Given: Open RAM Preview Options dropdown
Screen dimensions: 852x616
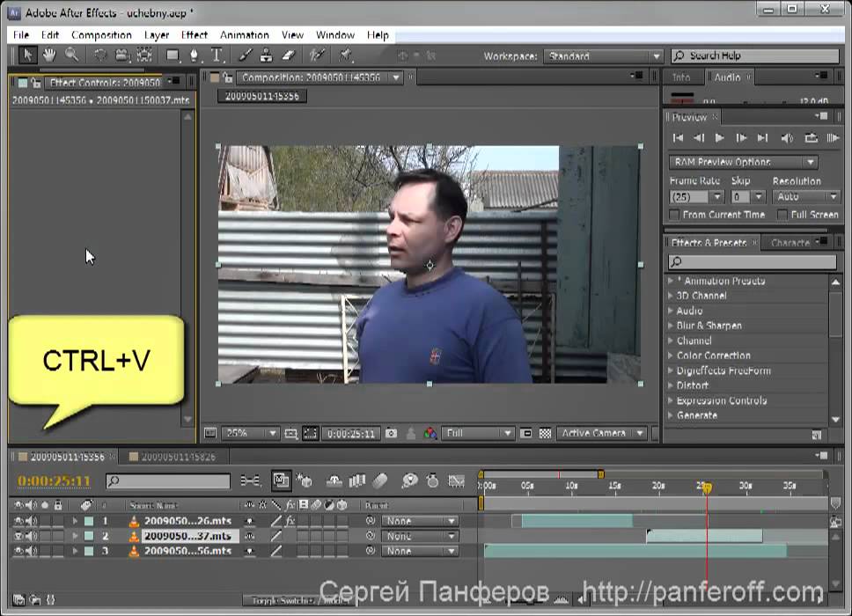Looking at the screenshot, I should [x=744, y=162].
